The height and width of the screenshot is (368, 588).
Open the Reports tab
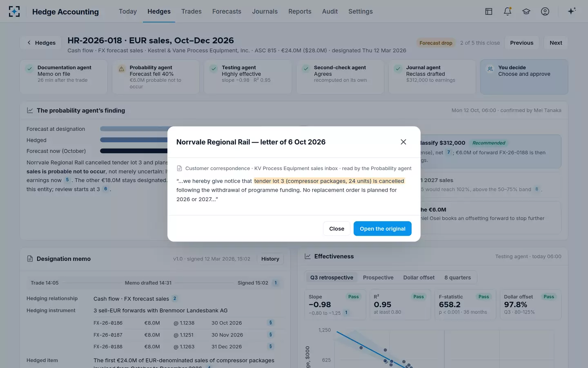point(300,11)
